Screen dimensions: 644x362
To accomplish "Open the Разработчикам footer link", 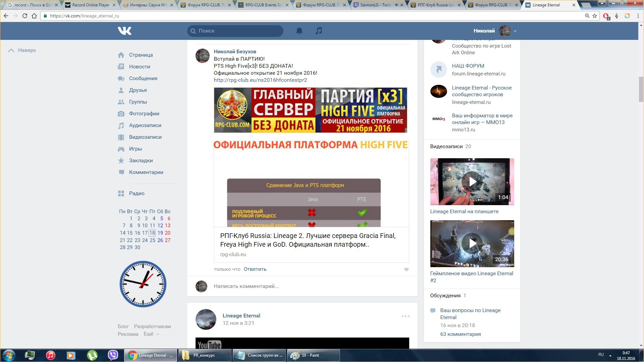I will pos(152,326).
